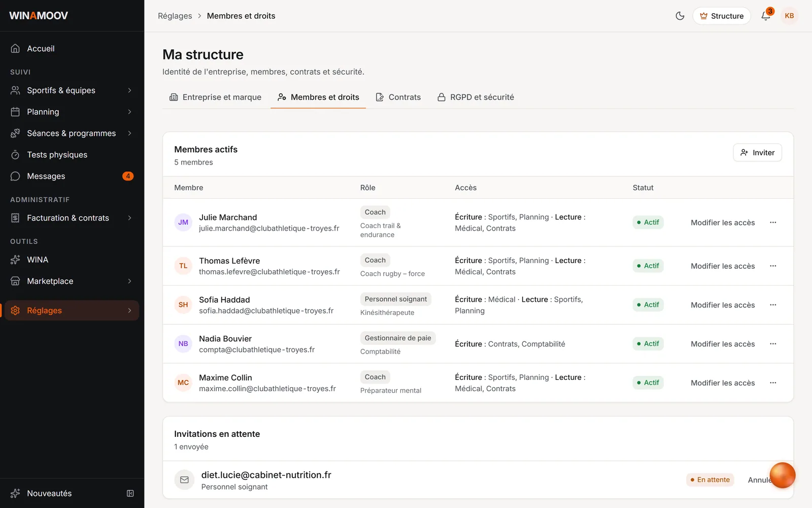
Task: Click the orange floating assistant orb
Action: pyautogui.click(x=782, y=475)
